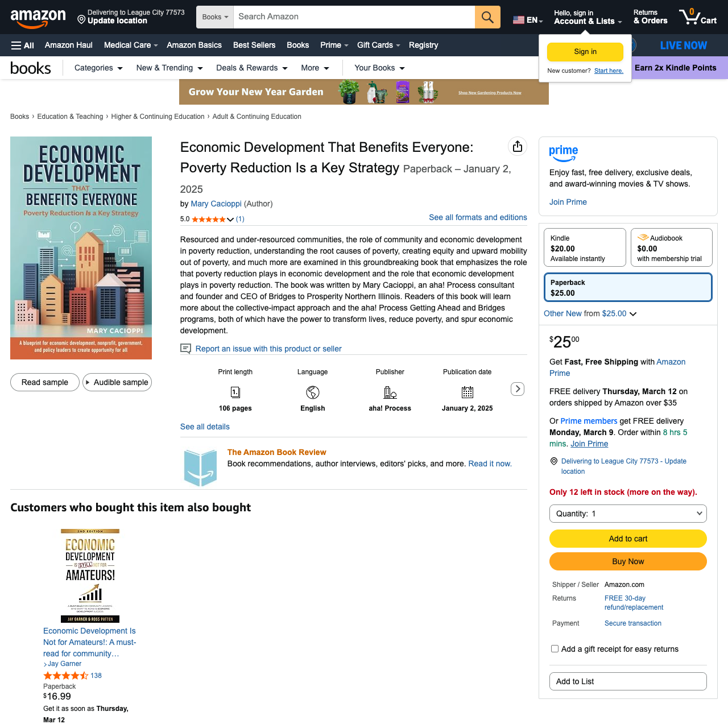This screenshot has height=728, width=728.
Task: Click the five-star rating display
Action: 208,219
